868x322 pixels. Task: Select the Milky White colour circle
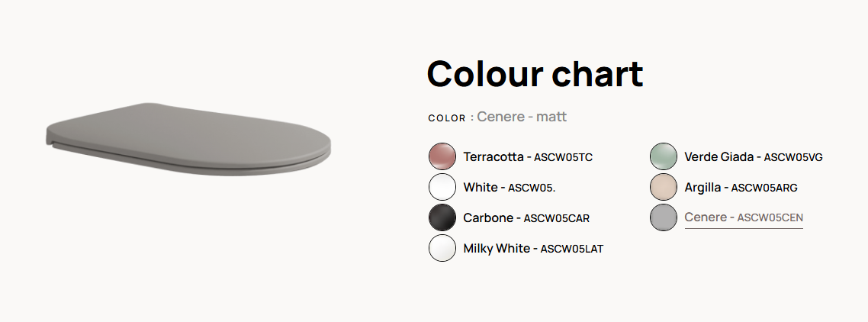click(x=442, y=248)
